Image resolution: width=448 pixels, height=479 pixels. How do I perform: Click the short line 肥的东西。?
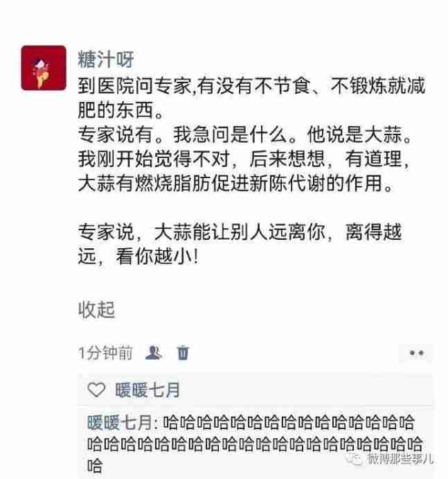point(121,110)
